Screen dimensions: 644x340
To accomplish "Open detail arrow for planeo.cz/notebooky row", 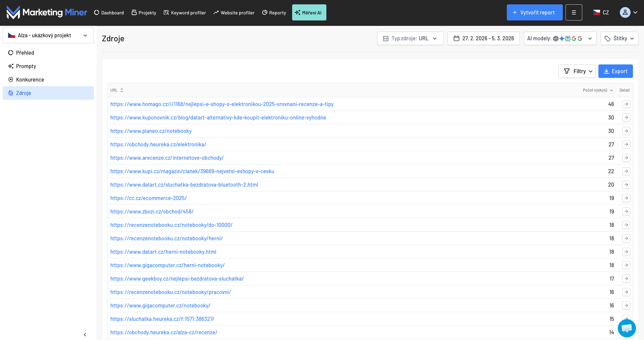I will coord(626,131).
